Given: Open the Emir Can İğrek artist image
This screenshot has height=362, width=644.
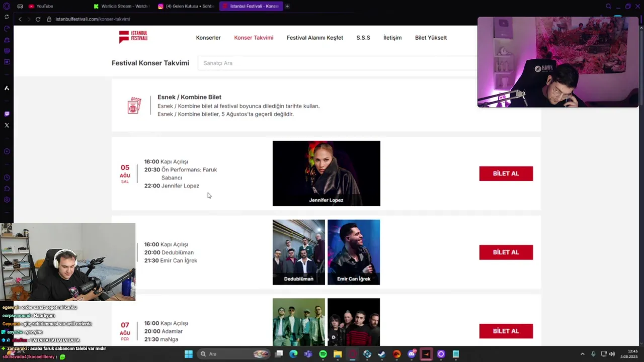Looking at the screenshot, I should tap(354, 252).
